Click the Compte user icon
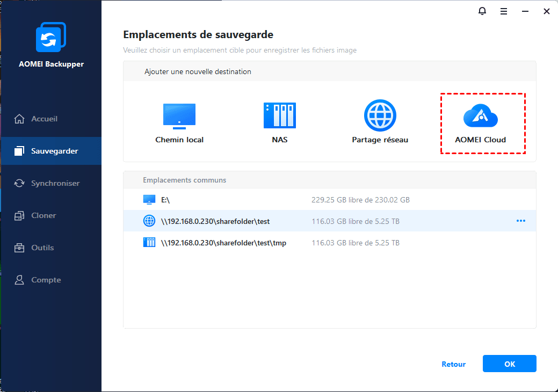The height and width of the screenshot is (392, 558). point(19,280)
